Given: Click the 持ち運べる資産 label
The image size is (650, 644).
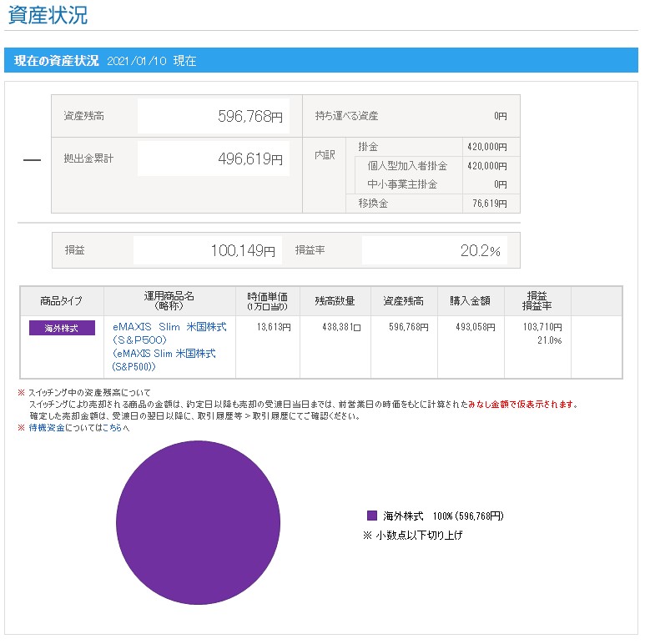Looking at the screenshot, I should (346, 116).
